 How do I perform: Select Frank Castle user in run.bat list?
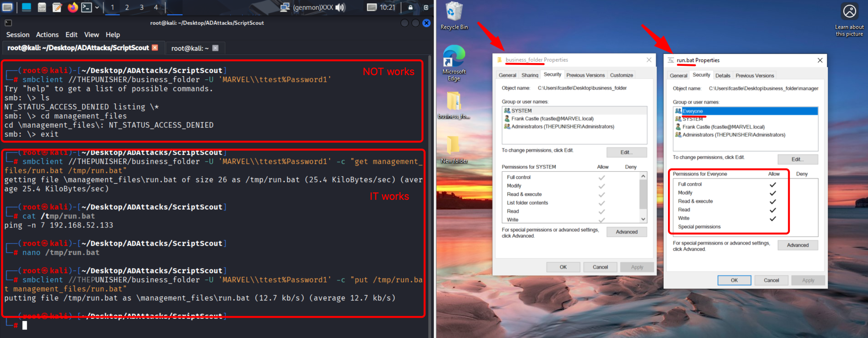(723, 127)
